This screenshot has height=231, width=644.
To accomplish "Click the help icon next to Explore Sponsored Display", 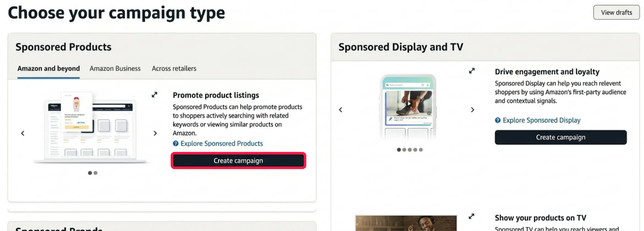I will point(498,120).
